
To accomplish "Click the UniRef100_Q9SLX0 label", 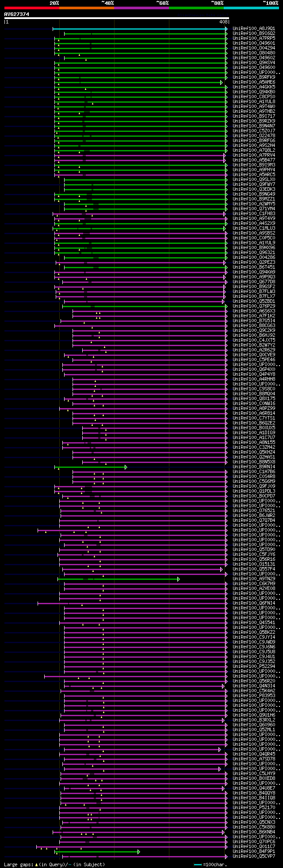I will 254,180.
